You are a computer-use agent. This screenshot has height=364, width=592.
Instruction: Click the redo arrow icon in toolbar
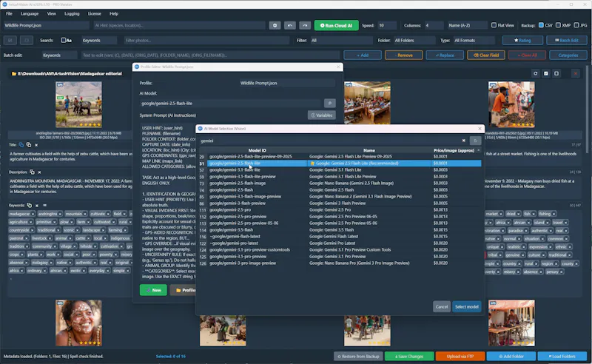(x=305, y=25)
